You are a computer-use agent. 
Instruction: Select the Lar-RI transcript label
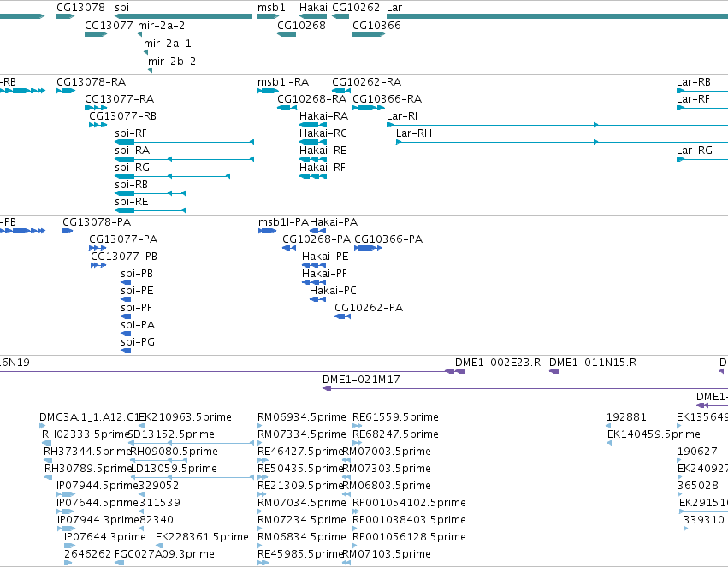[x=402, y=116]
